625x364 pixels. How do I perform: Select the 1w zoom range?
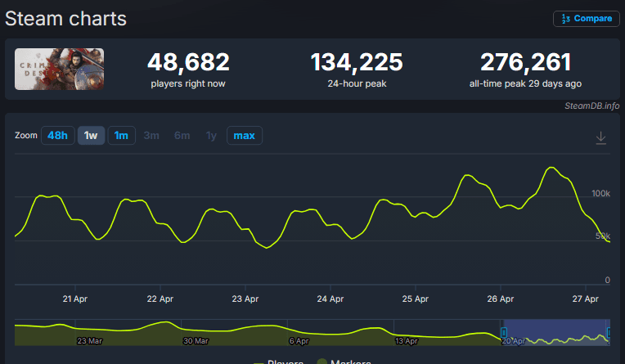(x=91, y=136)
